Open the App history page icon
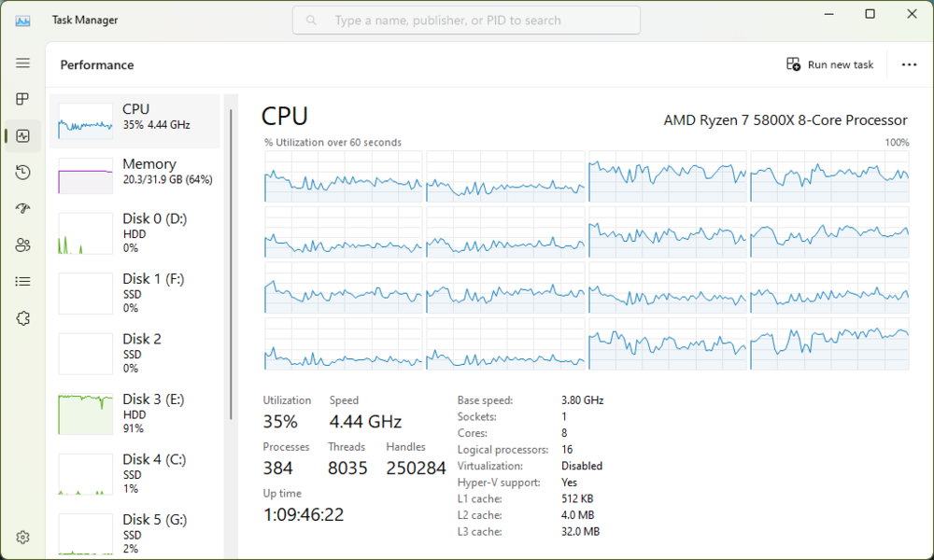 (x=22, y=172)
